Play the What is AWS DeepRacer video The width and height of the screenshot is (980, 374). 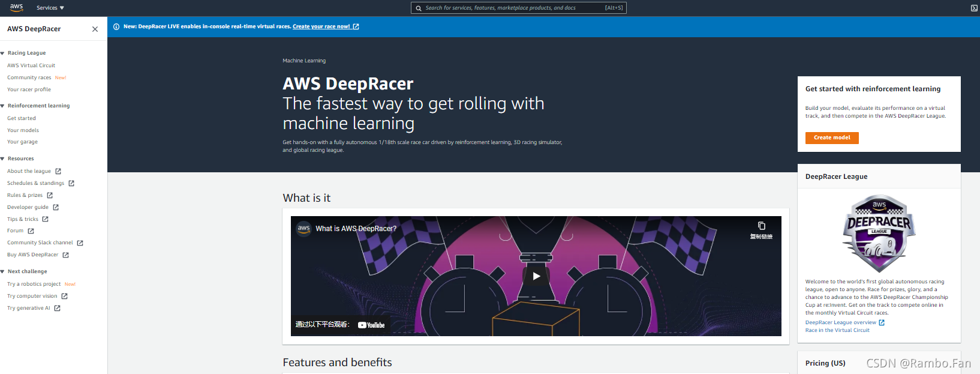pos(536,276)
